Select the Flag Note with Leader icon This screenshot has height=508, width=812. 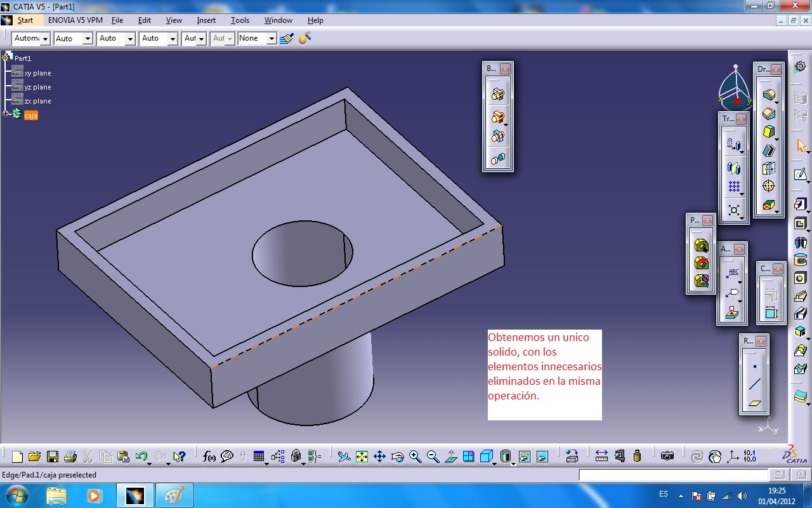tap(733, 293)
